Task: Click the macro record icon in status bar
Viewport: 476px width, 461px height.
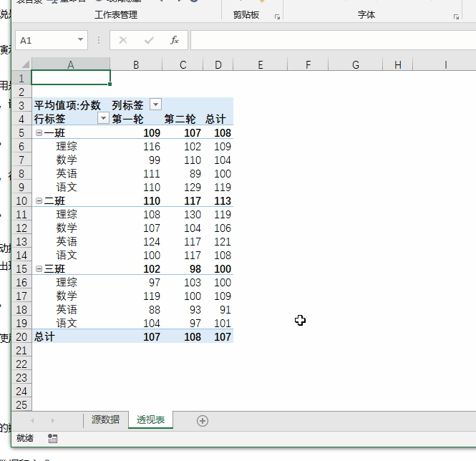Action: tap(52, 438)
